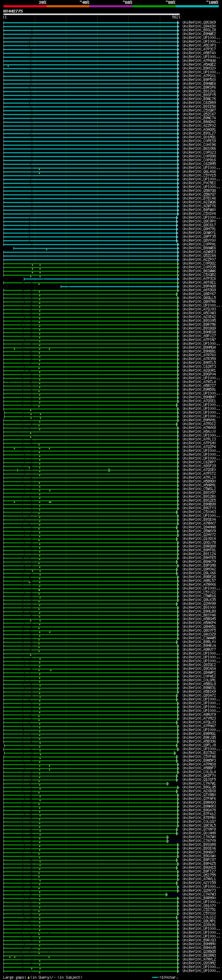This screenshot has height=980, width=222.
Task: Click the query end position 562
Action: (175, 17)
